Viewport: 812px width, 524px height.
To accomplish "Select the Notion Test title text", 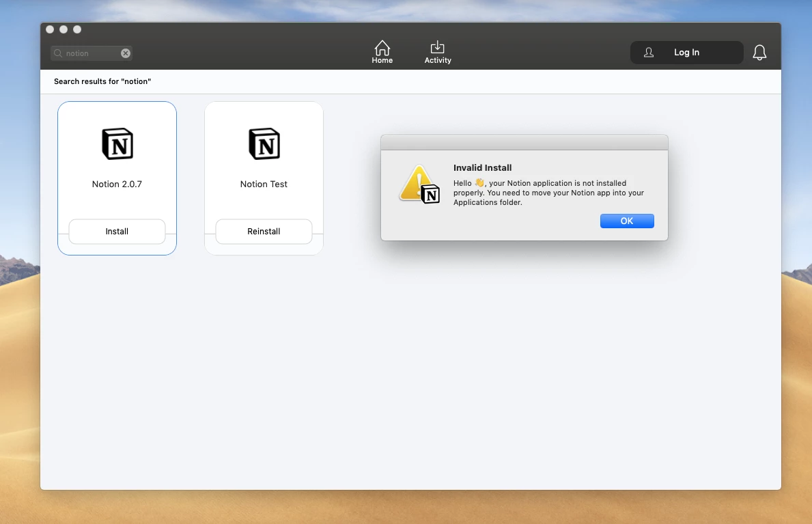I will point(264,184).
